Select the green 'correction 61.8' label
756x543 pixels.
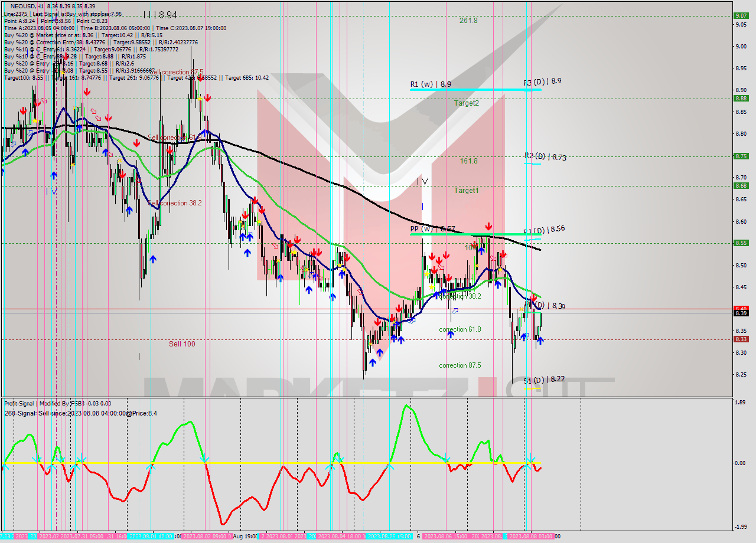click(x=460, y=329)
